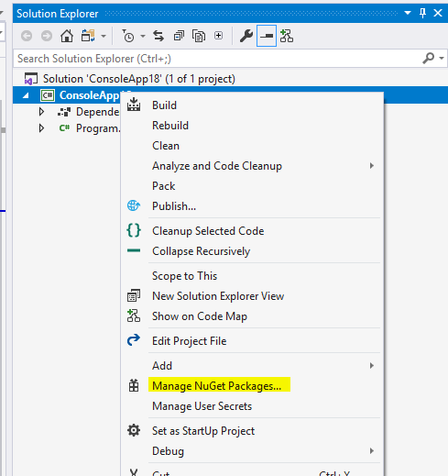Choose Rebuild from context menu

pos(170,126)
